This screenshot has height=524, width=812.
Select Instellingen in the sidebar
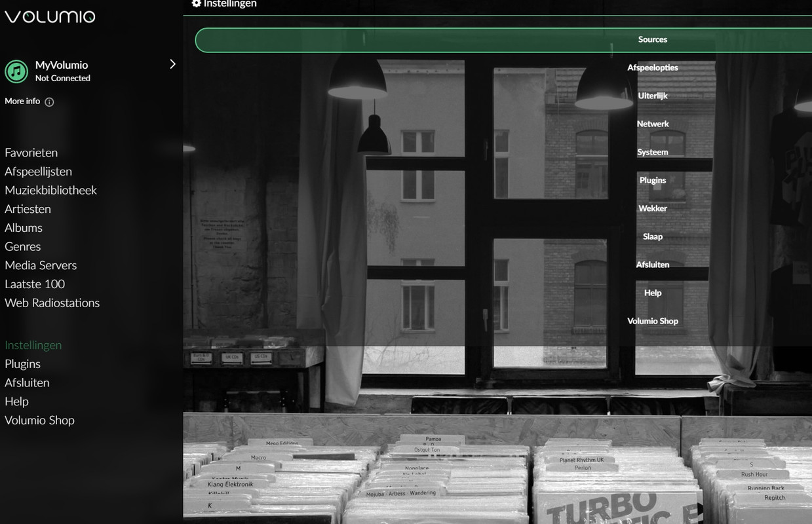33,345
